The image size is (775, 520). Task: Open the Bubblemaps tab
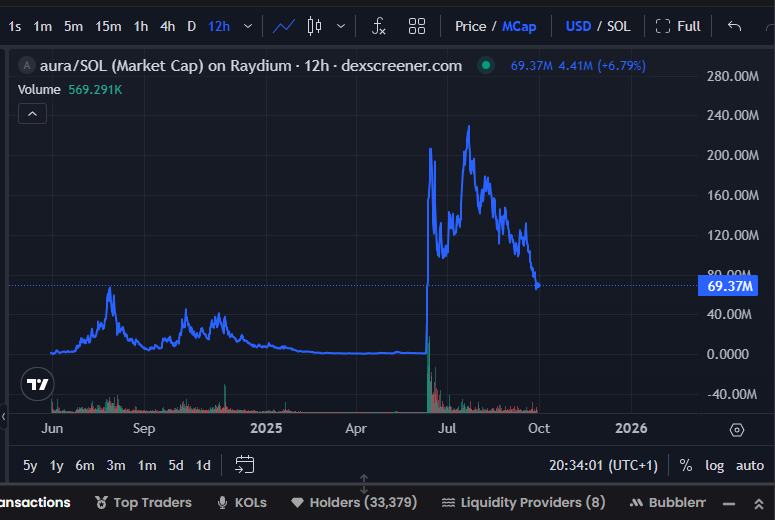pyautogui.click(x=668, y=503)
